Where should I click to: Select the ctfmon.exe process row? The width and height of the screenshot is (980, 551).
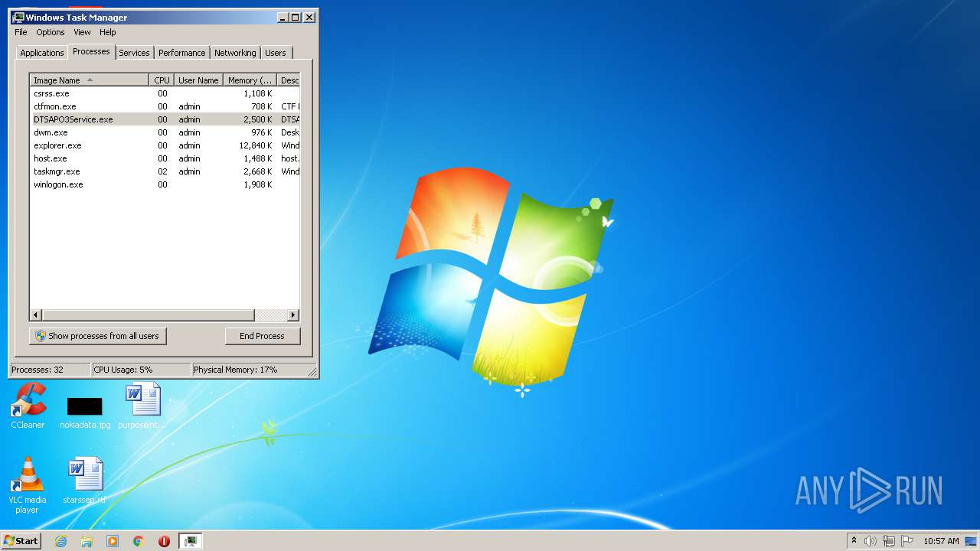click(x=165, y=106)
